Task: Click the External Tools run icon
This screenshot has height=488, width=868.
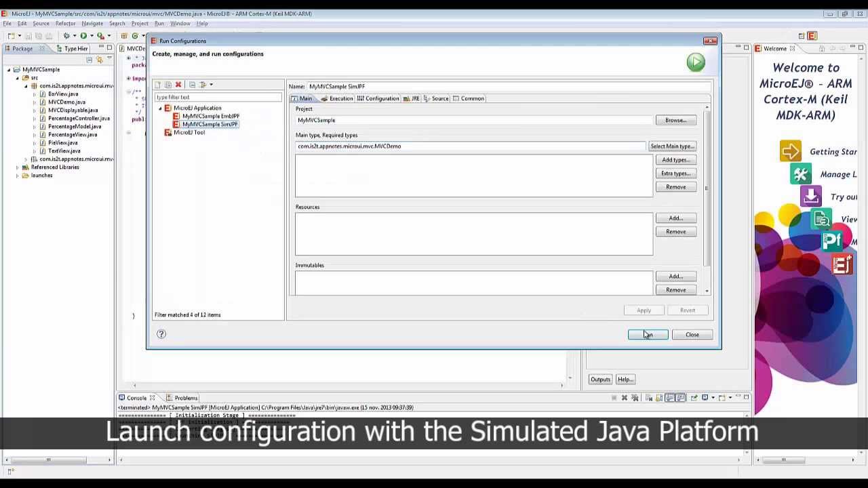Action: tap(100, 36)
